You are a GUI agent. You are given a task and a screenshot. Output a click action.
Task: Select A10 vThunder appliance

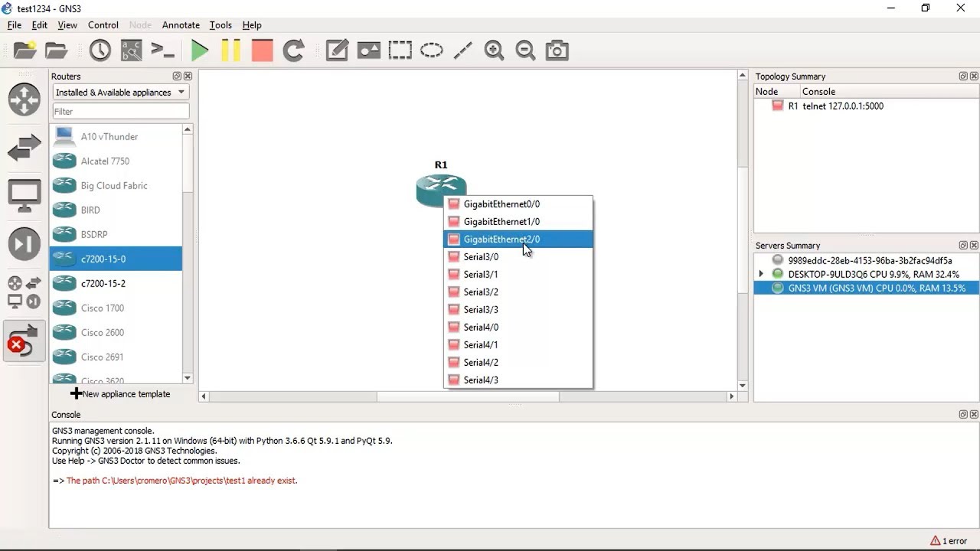(116, 137)
